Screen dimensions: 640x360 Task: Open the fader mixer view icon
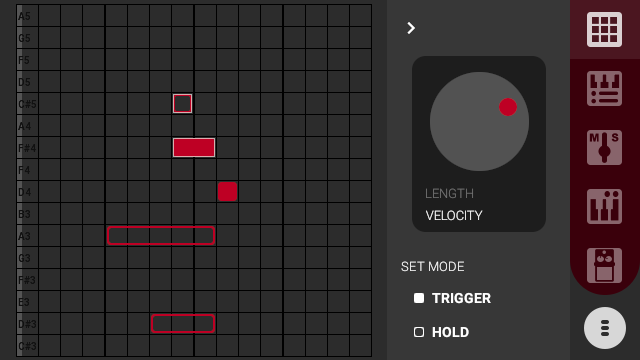(x=604, y=207)
